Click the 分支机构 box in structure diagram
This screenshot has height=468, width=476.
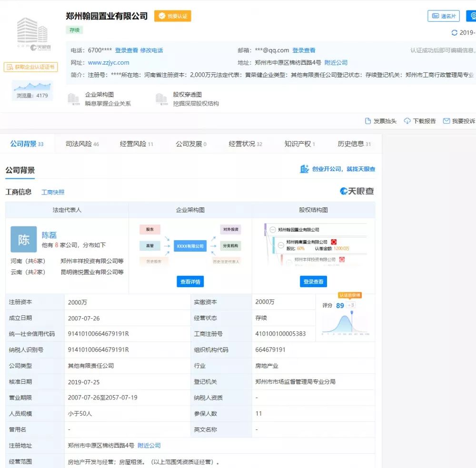[231, 246]
